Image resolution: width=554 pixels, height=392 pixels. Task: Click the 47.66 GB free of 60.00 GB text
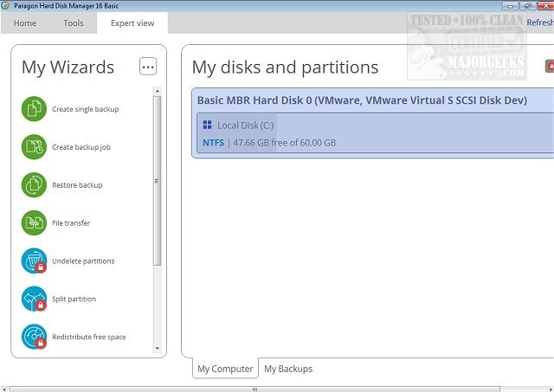(x=285, y=143)
